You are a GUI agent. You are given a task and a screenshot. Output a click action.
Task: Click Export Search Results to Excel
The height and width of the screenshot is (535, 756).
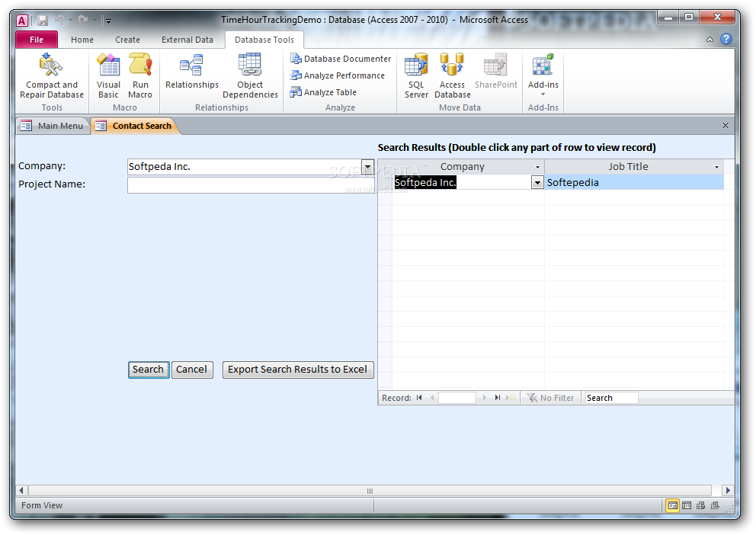(x=298, y=370)
